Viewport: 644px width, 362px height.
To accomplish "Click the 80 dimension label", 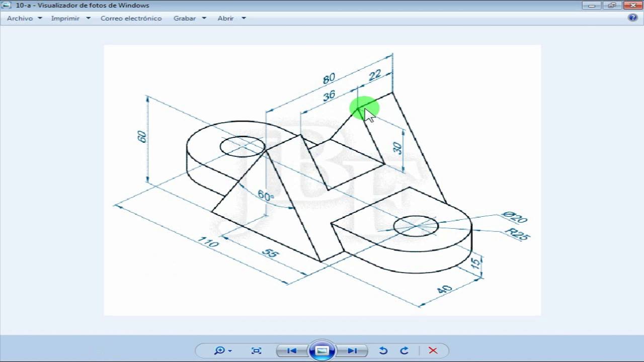I will 329,78.
